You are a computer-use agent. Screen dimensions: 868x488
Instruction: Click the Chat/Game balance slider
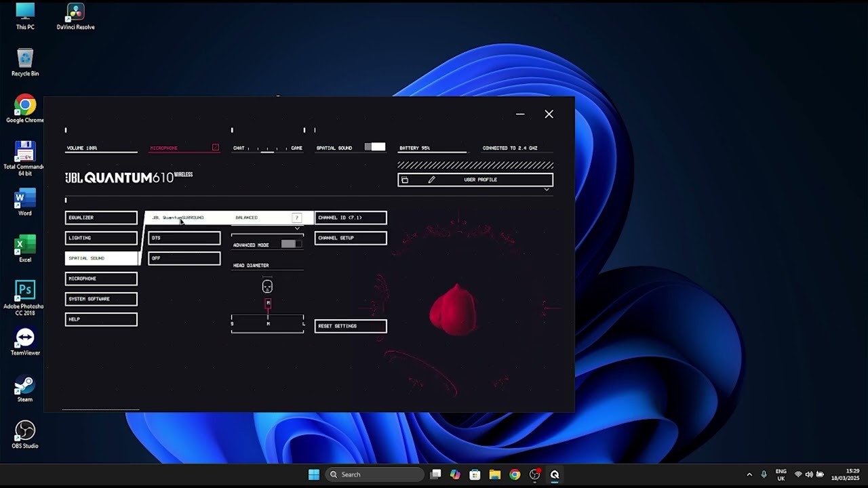(x=268, y=148)
